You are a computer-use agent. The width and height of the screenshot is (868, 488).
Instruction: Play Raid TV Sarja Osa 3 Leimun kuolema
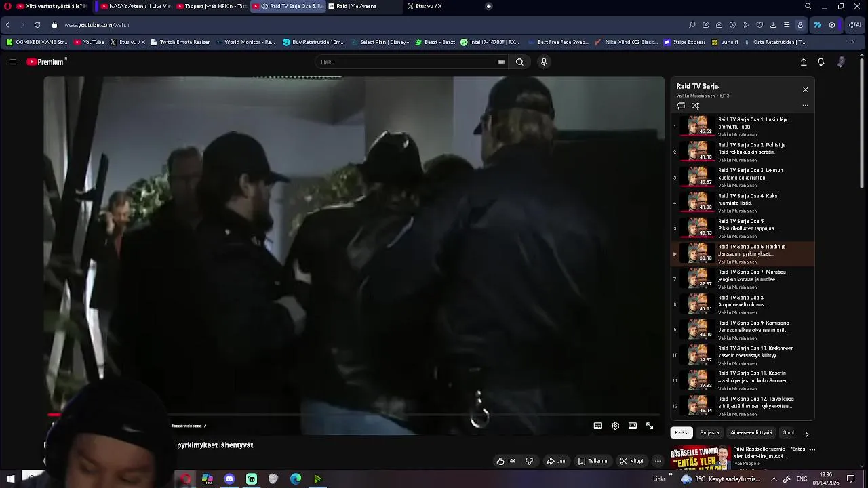click(x=743, y=177)
